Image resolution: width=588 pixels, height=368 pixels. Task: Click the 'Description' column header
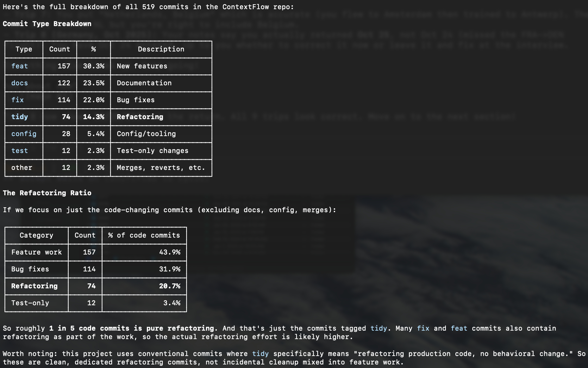[x=161, y=49]
